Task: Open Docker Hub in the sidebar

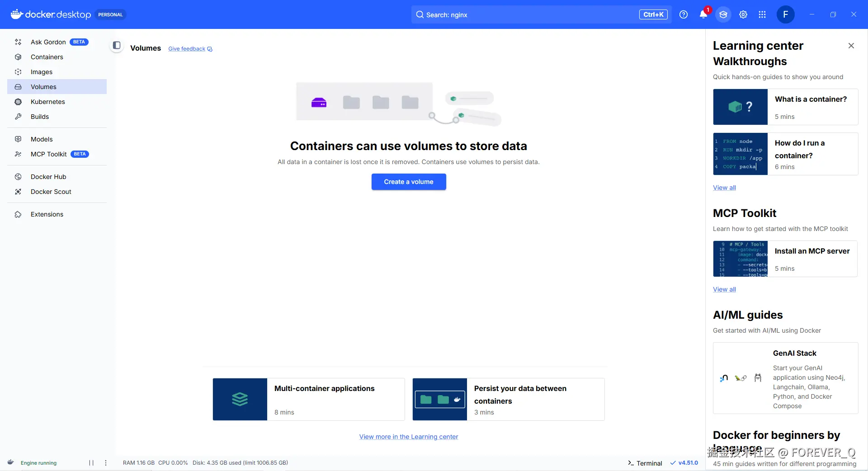Action: pyautogui.click(x=57, y=177)
